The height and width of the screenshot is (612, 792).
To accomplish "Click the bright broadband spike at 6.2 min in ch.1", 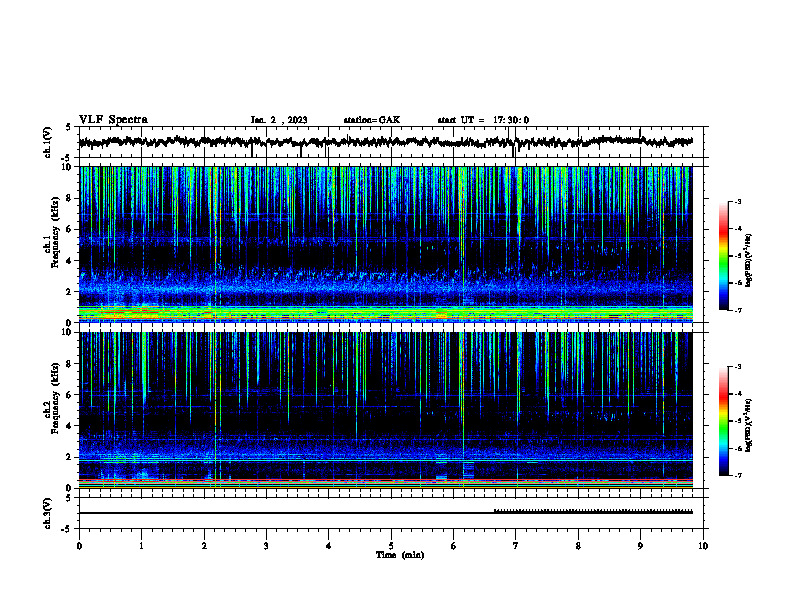I will pyautogui.click(x=463, y=242).
